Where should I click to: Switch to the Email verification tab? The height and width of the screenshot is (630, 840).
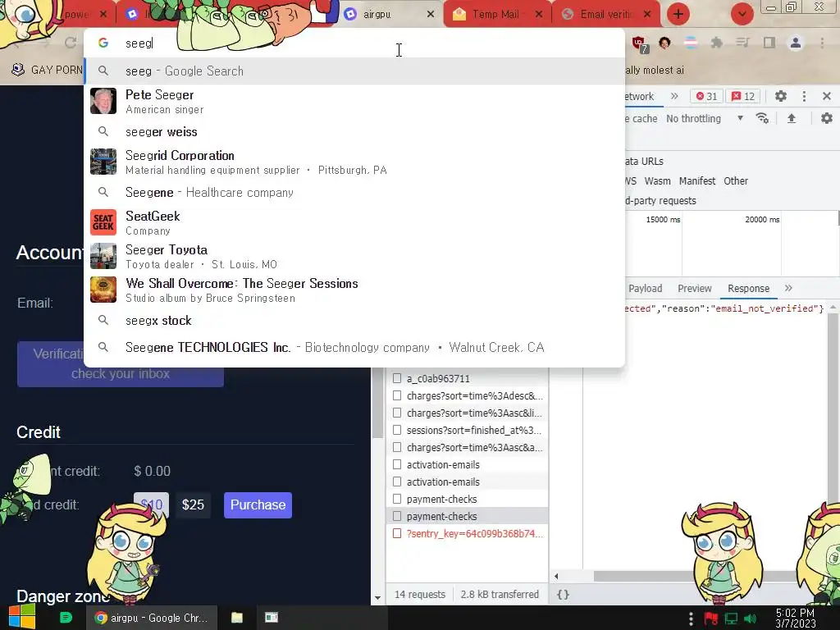point(606,15)
